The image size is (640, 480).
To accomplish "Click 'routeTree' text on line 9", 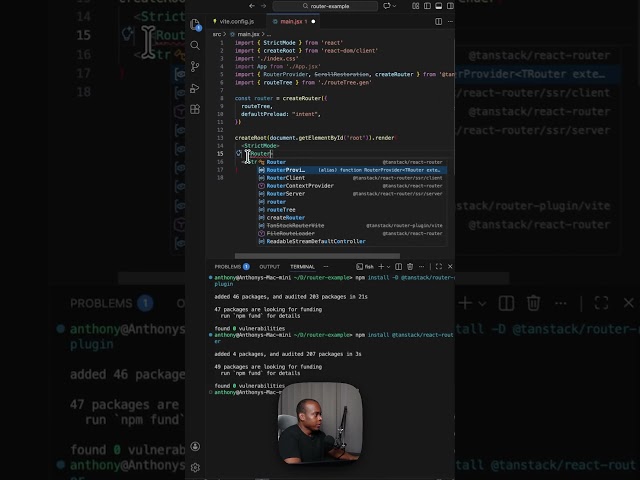I will (x=256, y=106).
